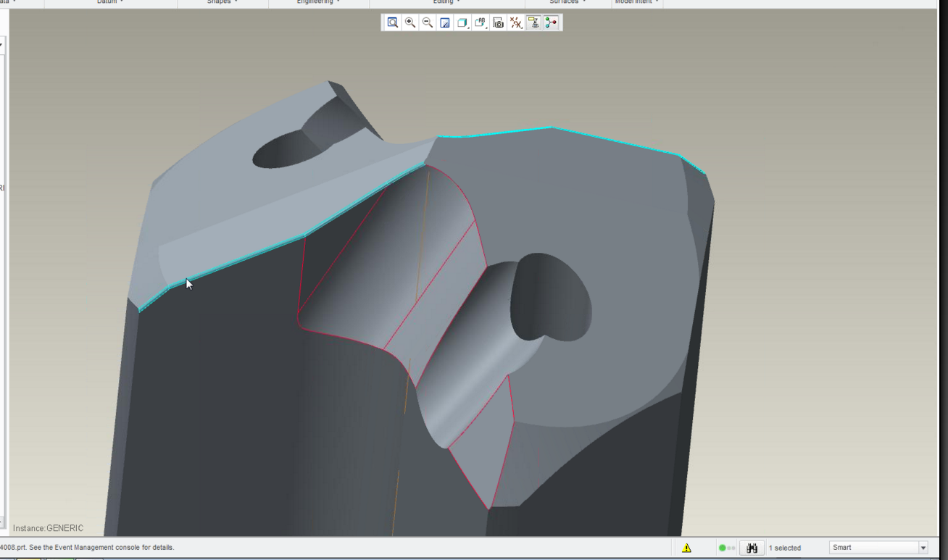The width and height of the screenshot is (948, 560).
Task: Click the 'Instance:GENERIC' label
Action: tap(48, 528)
